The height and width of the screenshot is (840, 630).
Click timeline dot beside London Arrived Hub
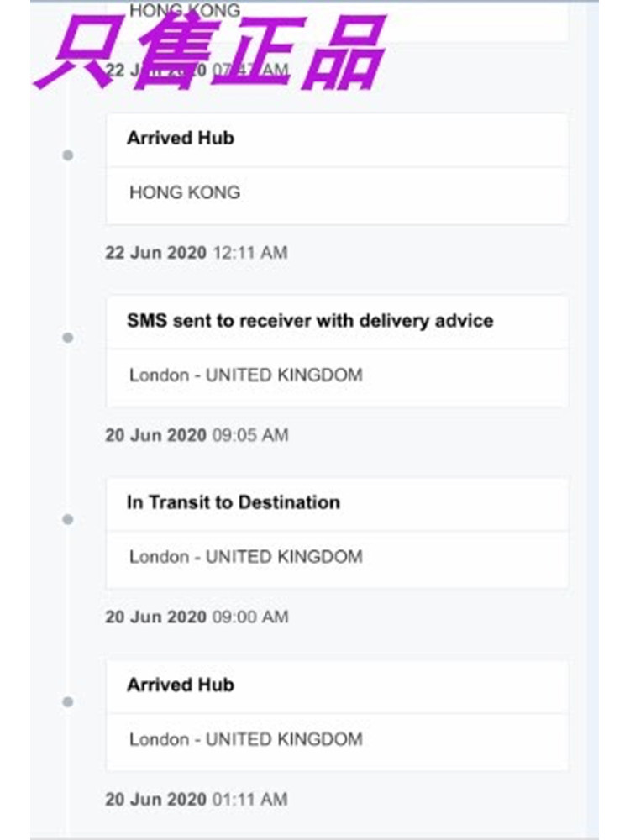tap(68, 702)
